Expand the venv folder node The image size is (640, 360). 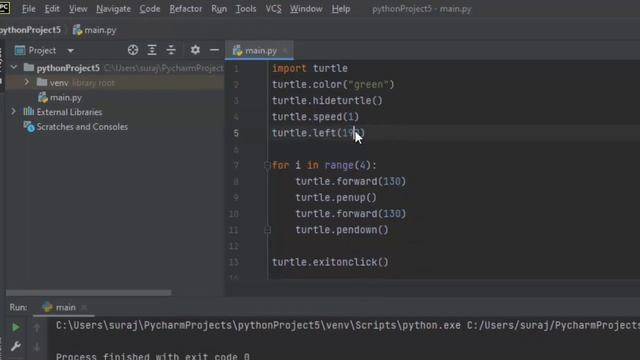pyautogui.click(x=27, y=82)
